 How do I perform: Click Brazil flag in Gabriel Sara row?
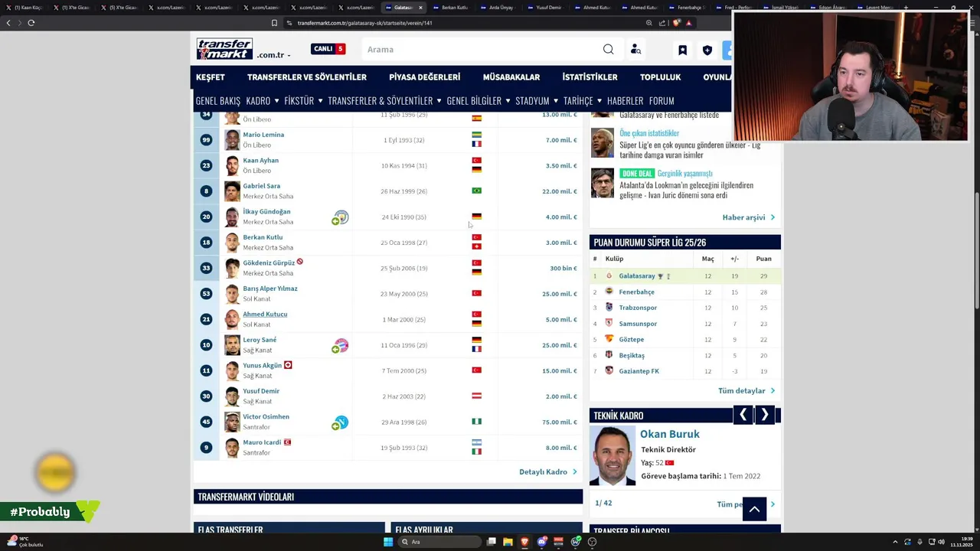click(x=476, y=191)
